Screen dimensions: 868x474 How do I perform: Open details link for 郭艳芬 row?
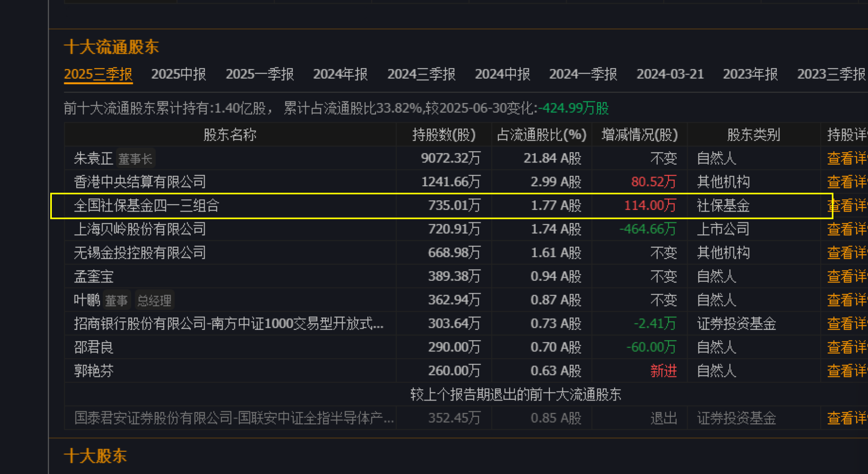(x=846, y=371)
